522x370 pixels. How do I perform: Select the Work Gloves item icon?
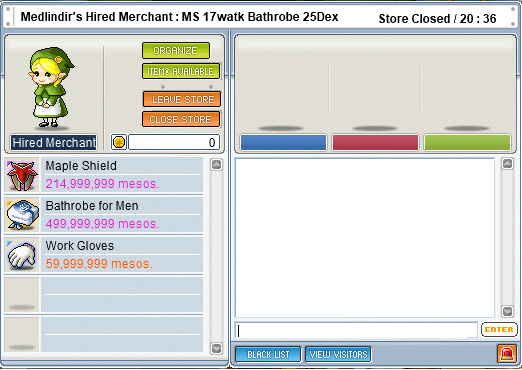(x=22, y=255)
